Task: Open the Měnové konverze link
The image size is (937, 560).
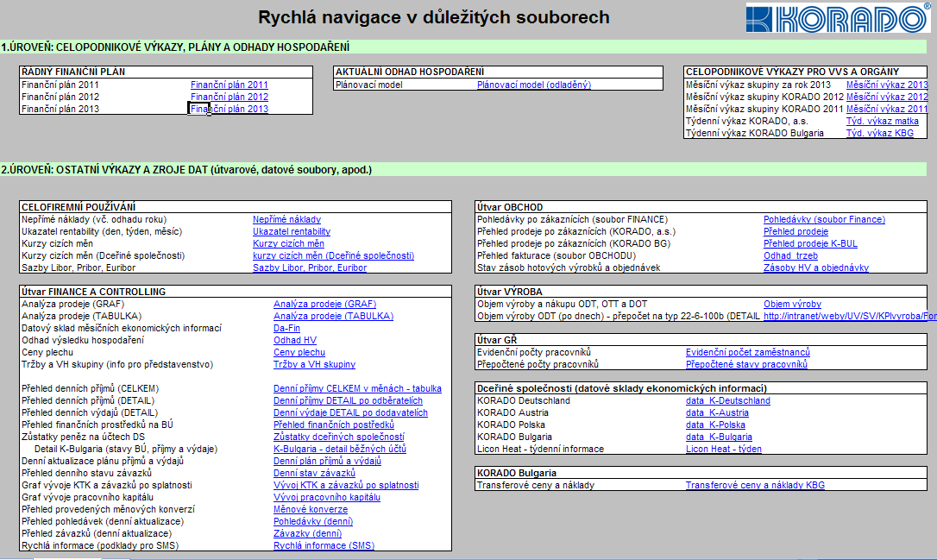Action: pos(311,509)
